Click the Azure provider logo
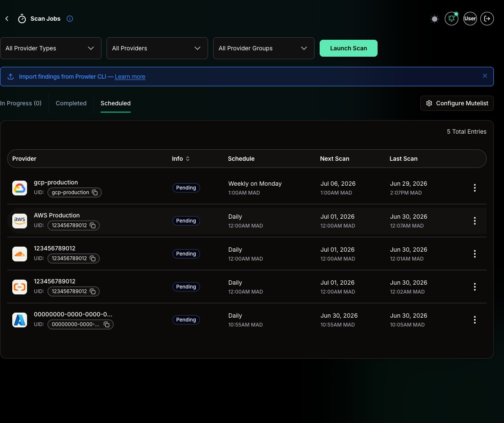The height and width of the screenshot is (423, 504). tap(19, 320)
